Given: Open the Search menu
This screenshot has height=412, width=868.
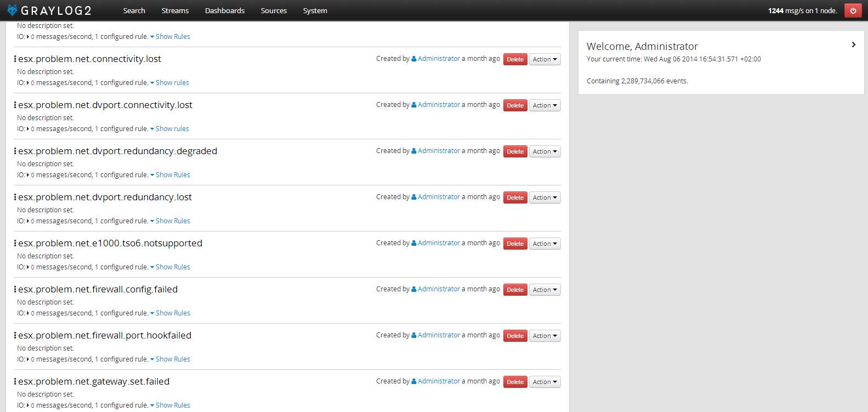Looking at the screenshot, I should coord(134,10).
